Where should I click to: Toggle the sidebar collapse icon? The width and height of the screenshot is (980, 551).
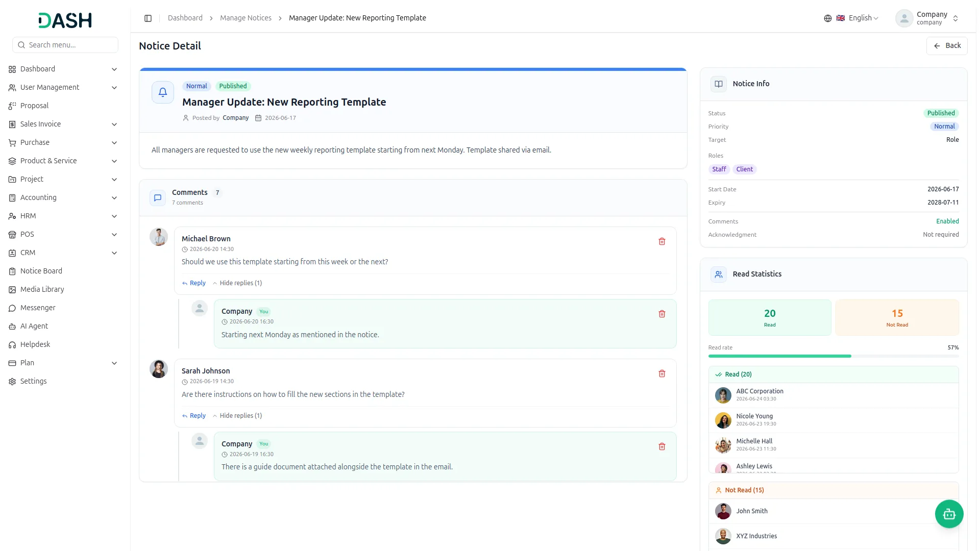click(148, 18)
